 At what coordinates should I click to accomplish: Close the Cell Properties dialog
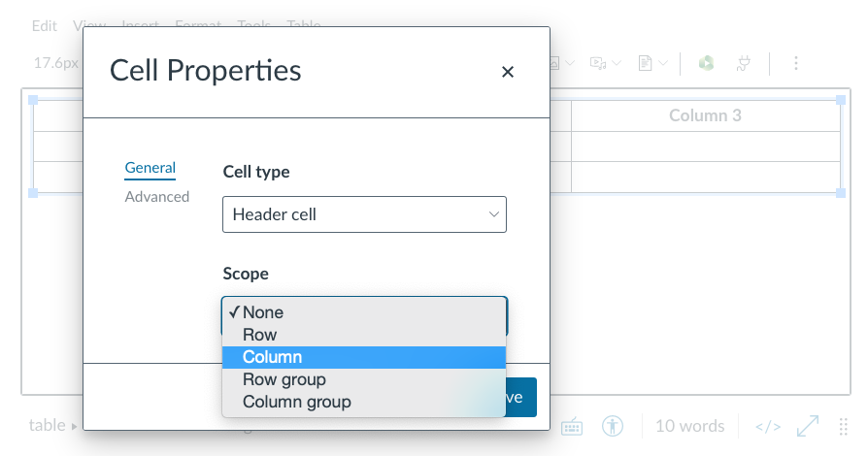(x=507, y=72)
